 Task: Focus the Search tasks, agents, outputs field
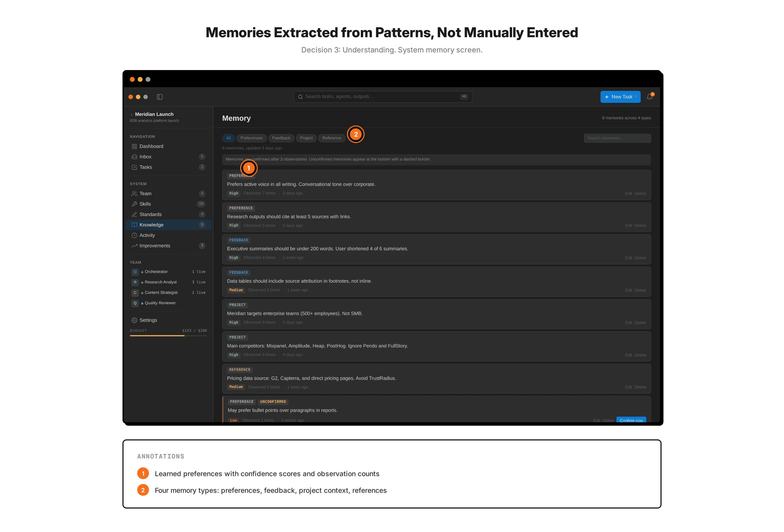click(382, 97)
